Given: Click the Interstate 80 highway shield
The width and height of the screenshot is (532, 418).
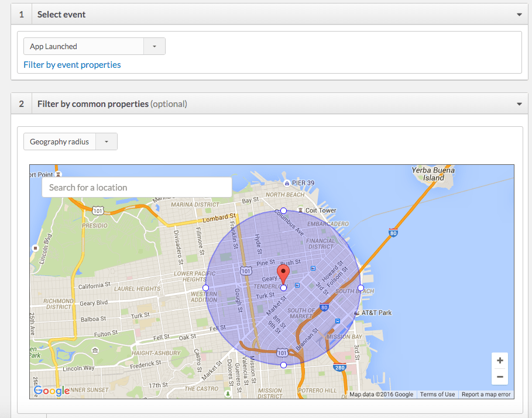Looking at the screenshot, I should (393, 233).
